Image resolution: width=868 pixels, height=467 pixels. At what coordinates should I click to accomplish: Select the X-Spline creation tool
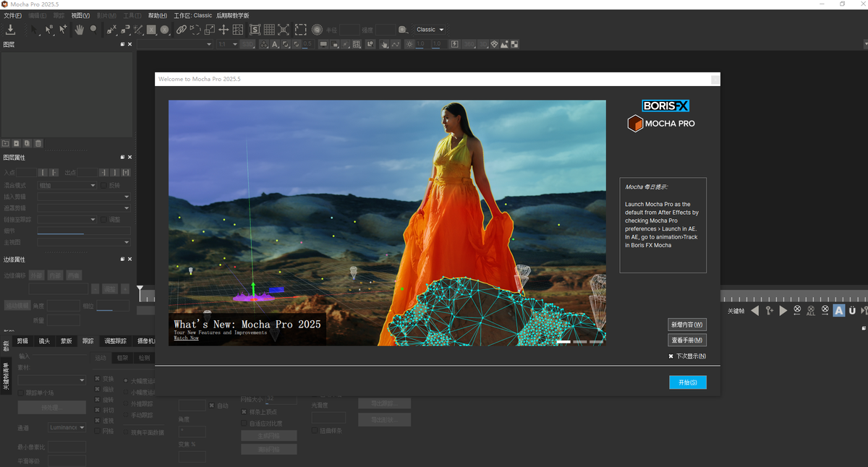(x=111, y=30)
